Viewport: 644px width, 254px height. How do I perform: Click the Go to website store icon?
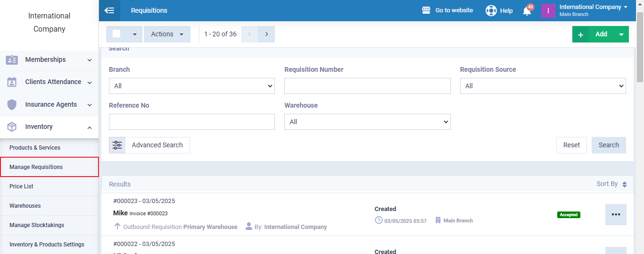coord(426,10)
